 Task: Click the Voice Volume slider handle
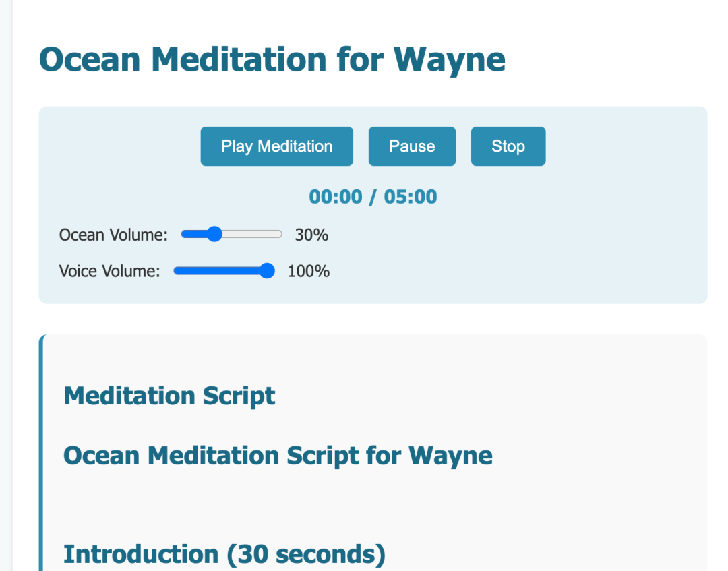[267, 271]
